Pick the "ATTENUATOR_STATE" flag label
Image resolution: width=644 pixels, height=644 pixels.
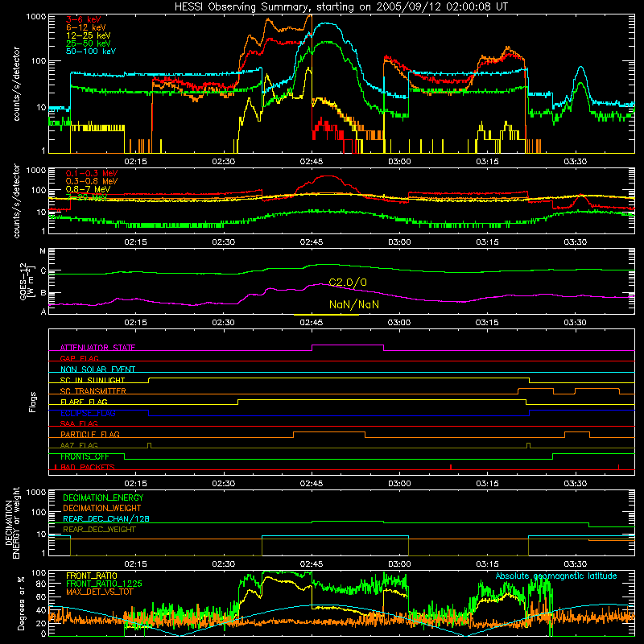coord(97,348)
